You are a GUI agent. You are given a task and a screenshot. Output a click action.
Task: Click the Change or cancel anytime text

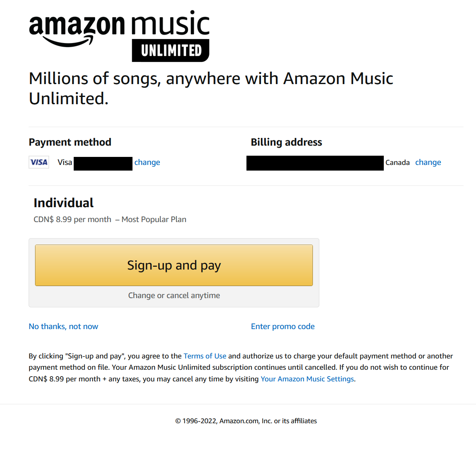pyautogui.click(x=174, y=295)
